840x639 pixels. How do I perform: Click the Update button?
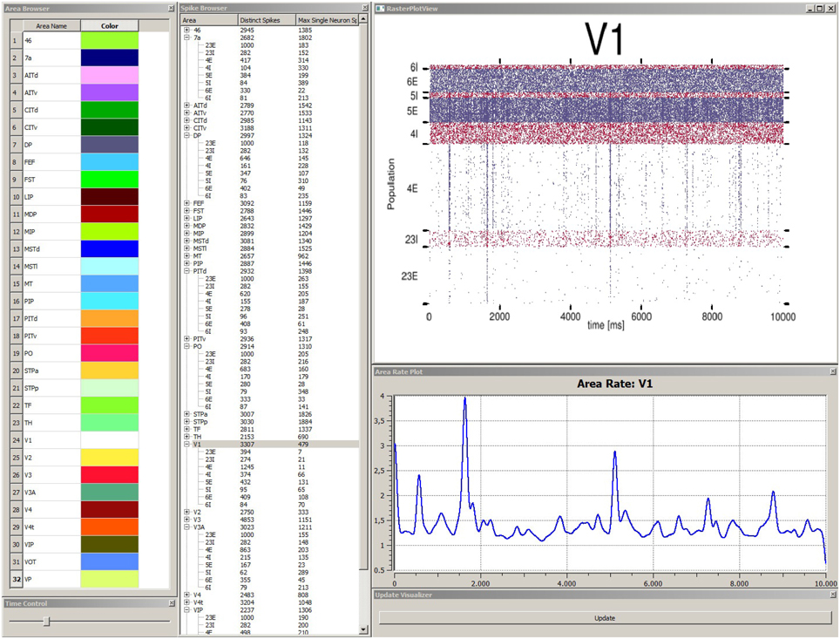click(x=605, y=617)
